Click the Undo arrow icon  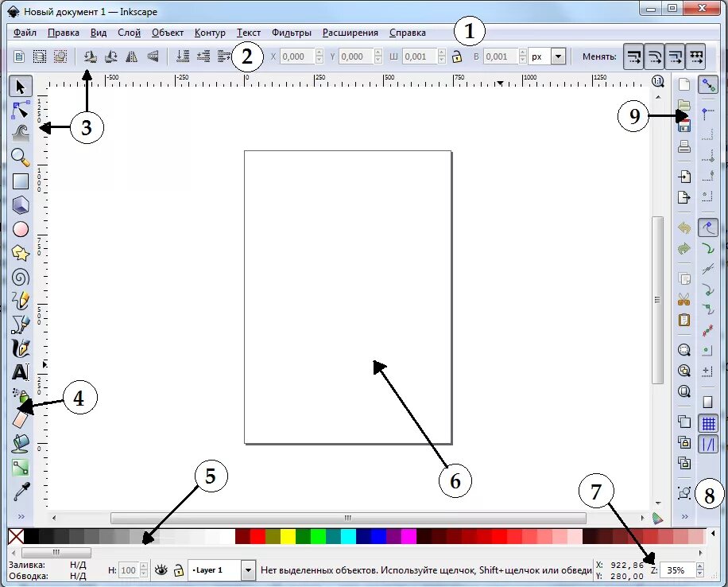coord(684,227)
